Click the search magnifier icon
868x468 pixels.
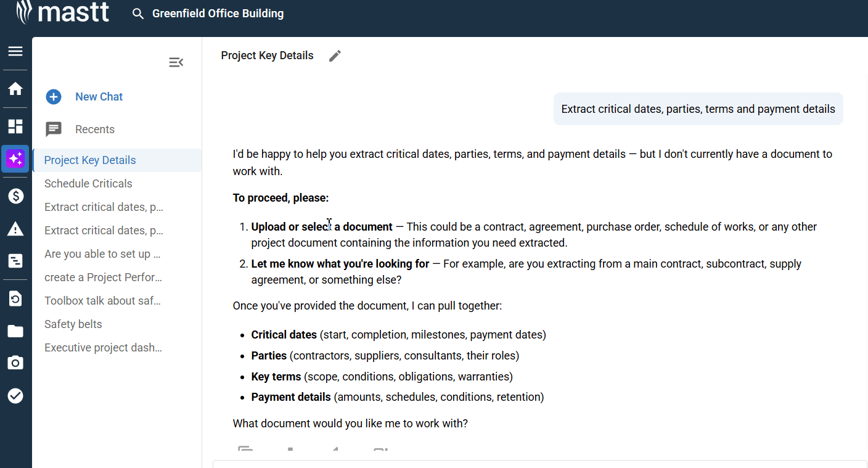tap(138, 14)
